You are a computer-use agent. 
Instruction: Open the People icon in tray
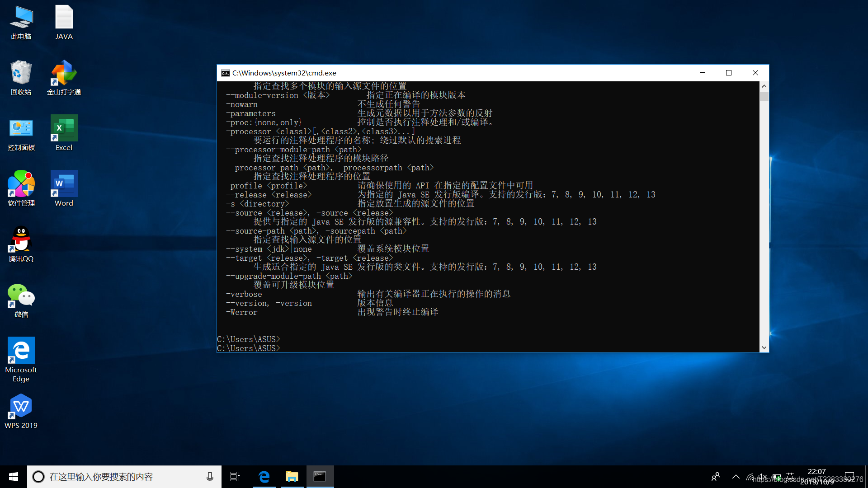tap(716, 477)
